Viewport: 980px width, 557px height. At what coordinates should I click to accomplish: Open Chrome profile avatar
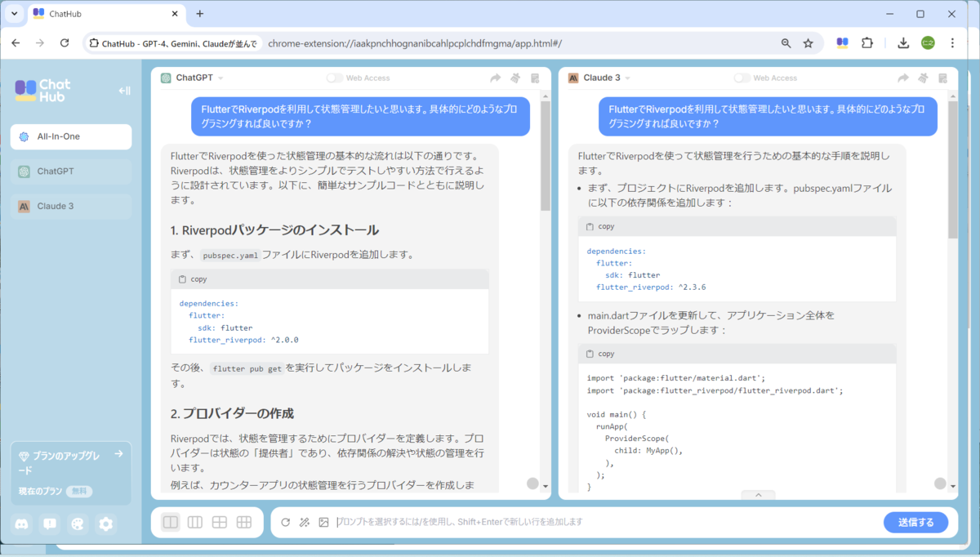click(x=928, y=42)
